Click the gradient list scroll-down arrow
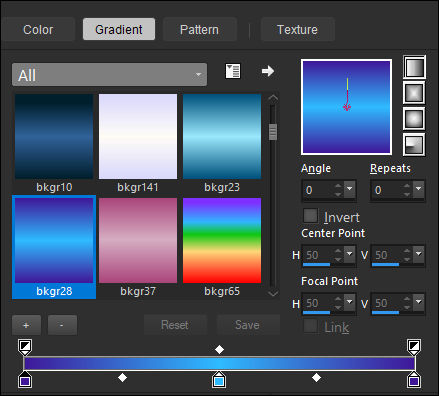Image resolution: width=439 pixels, height=396 pixels. tap(273, 293)
